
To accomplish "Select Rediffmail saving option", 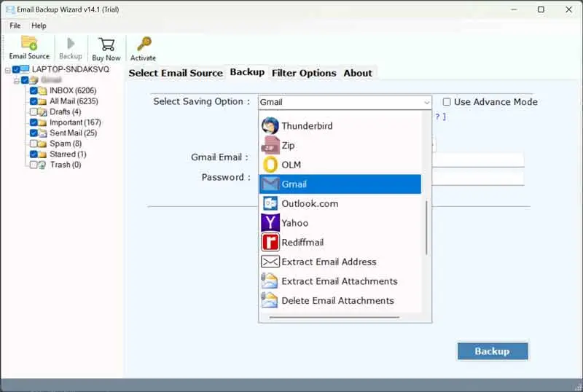I will click(302, 243).
